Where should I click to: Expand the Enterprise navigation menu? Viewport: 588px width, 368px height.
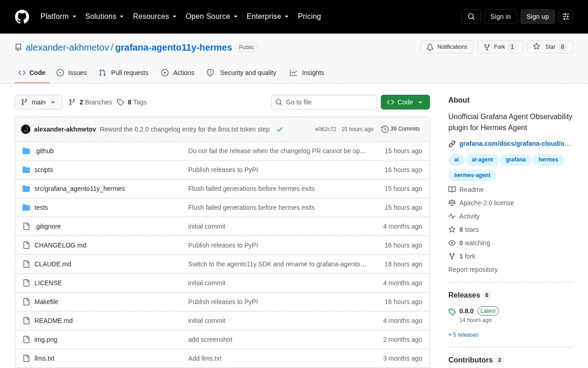pos(268,17)
